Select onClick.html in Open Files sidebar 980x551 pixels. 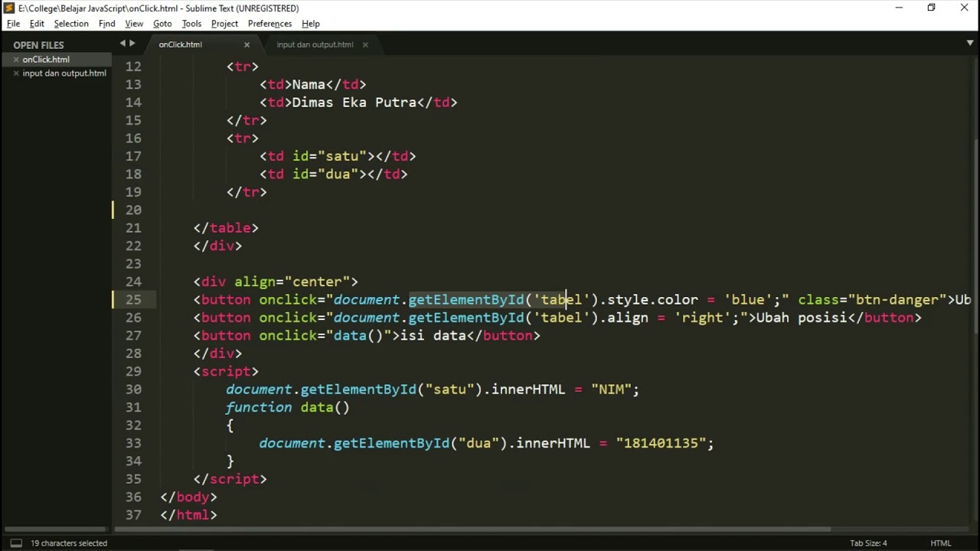(x=46, y=60)
